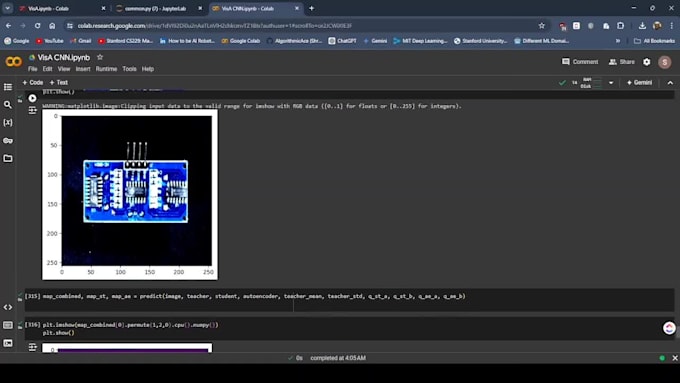
Task: Open the Stanford CS229 bookmark
Action: [125, 41]
